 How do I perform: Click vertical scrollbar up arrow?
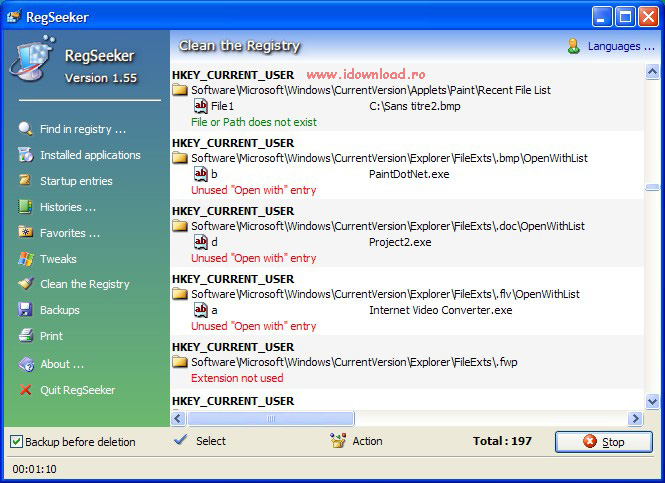[652, 71]
